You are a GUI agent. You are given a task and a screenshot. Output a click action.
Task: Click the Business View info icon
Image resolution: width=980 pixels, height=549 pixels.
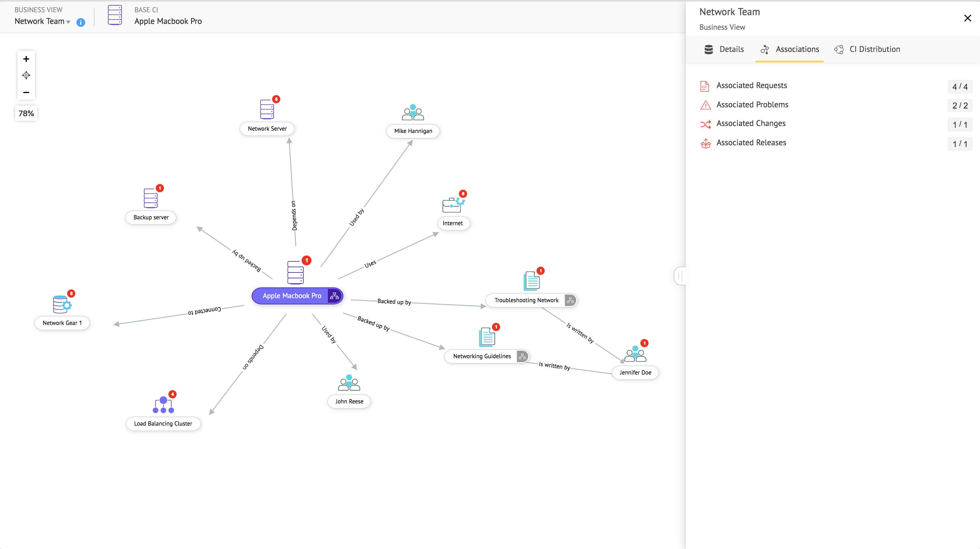(x=81, y=22)
